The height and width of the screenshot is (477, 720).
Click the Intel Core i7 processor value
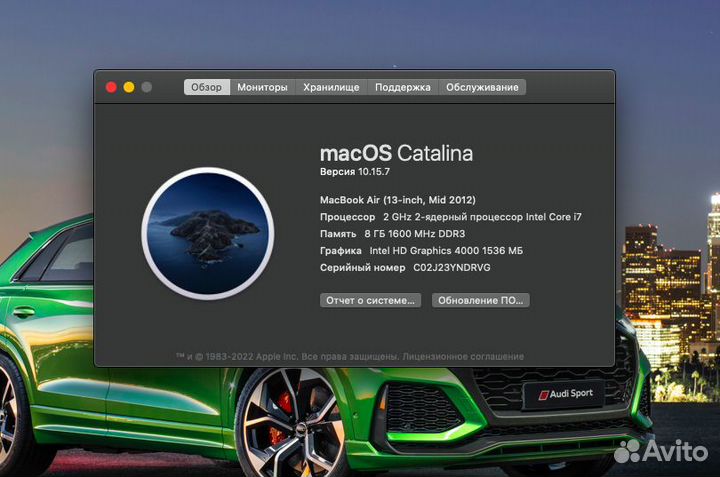[482, 217]
